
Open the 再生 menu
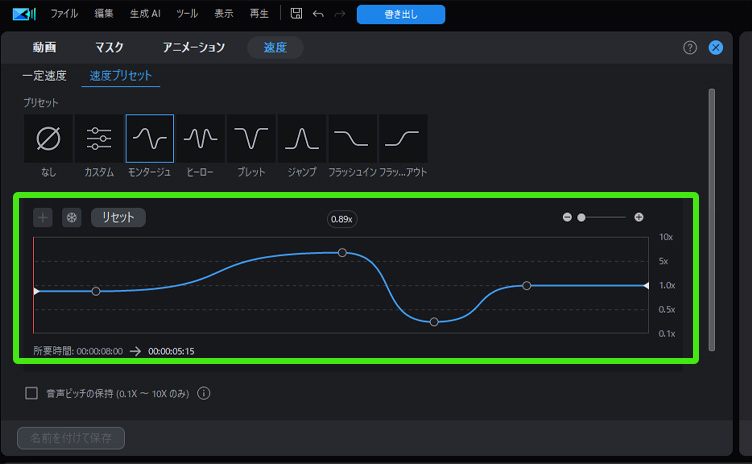tap(259, 14)
